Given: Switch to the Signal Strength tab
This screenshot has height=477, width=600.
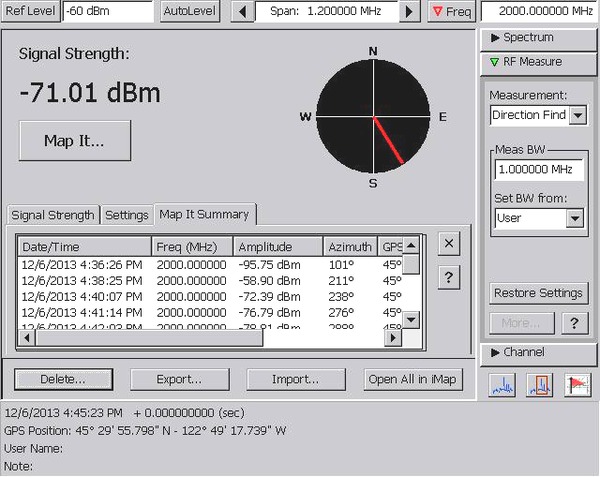Looking at the screenshot, I should point(53,215).
